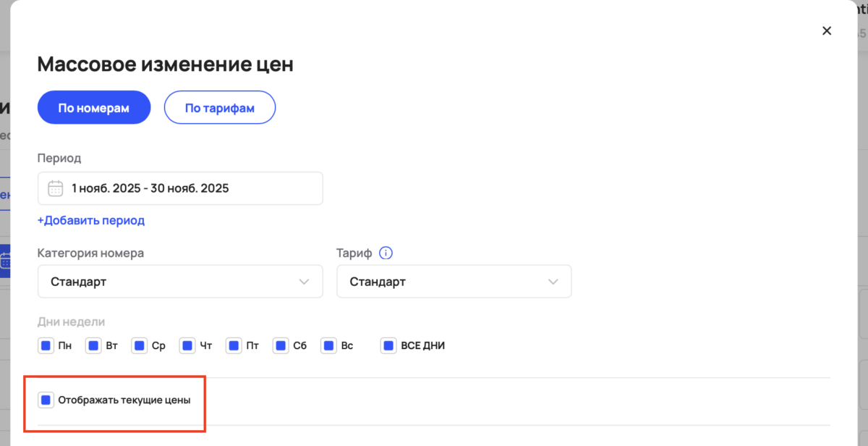This screenshot has width=868, height=446.
Task: Toggle the Чт weekday checkbox
Action: [187, 345]
